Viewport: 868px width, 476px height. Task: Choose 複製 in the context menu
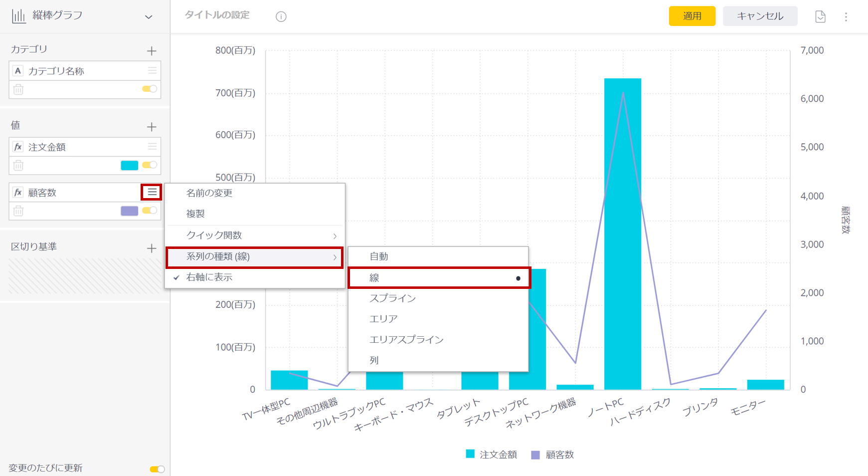255,214
